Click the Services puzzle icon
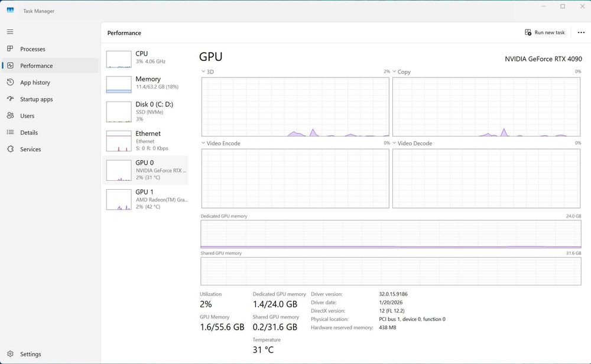This screenshot has height=364, width=591. (x=10, y=149)
